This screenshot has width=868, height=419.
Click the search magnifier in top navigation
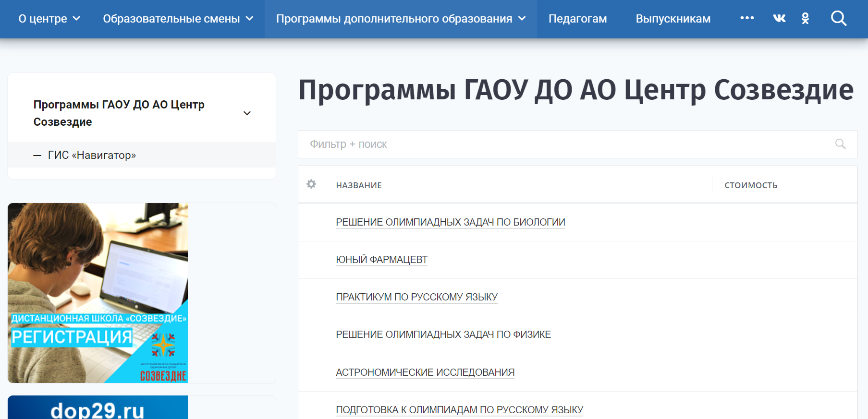[x=839, y=18]
